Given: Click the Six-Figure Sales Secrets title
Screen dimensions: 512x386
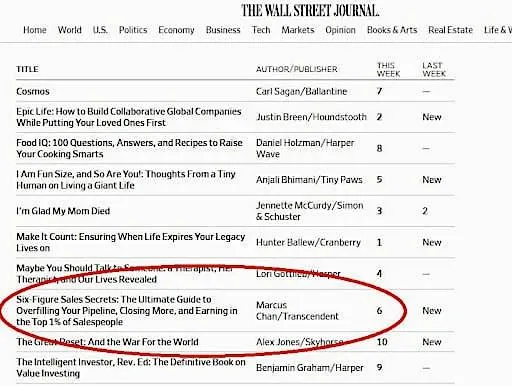Looking at the screenshot, I should click(x=127, y=311).
